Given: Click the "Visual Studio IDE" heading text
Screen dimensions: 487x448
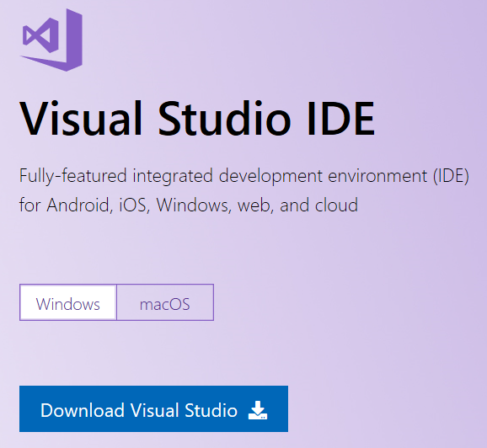Looking at the screenshot, I should coord(197,119).
